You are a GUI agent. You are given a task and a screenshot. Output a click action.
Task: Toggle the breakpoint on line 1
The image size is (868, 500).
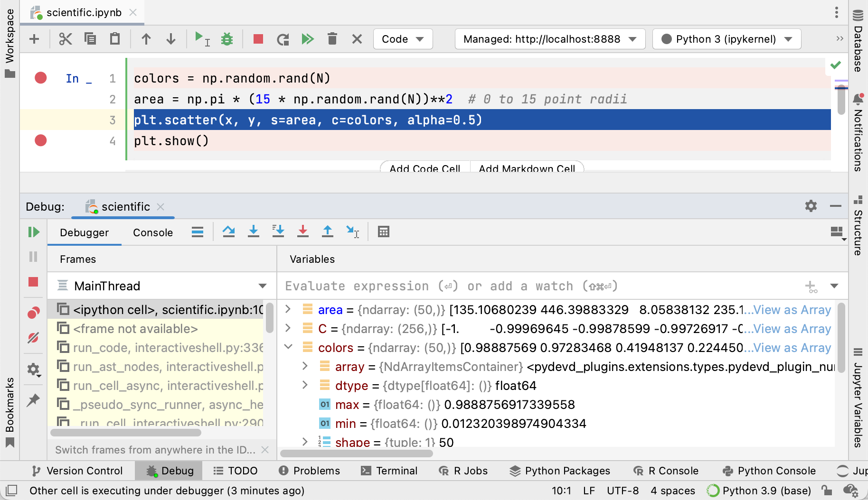[x=41, y=78]
